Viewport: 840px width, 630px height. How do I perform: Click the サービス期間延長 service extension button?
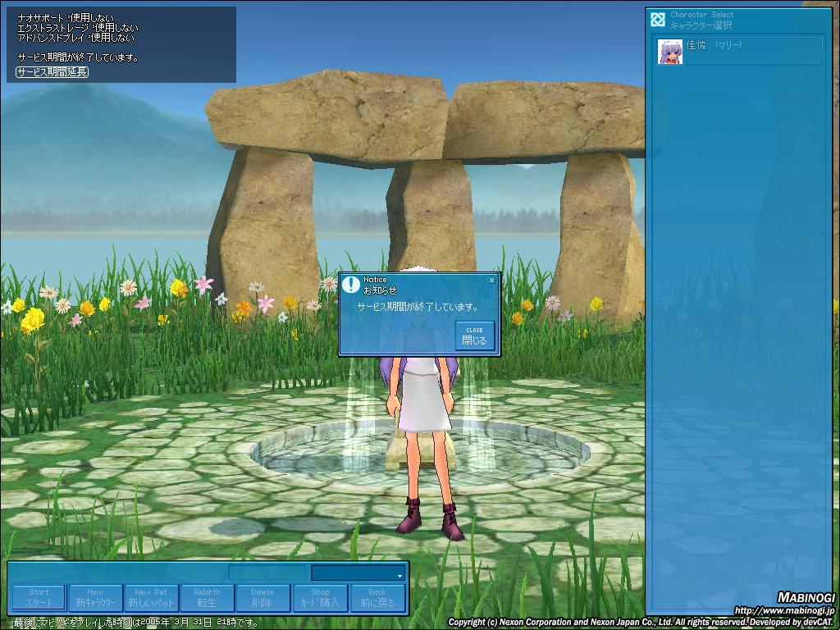(52, 72)
